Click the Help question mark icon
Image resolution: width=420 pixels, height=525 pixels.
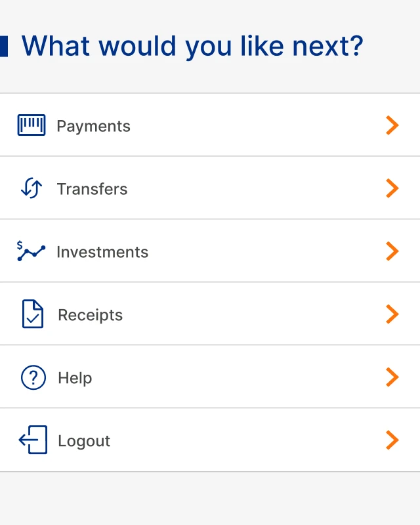coord(33,377)
